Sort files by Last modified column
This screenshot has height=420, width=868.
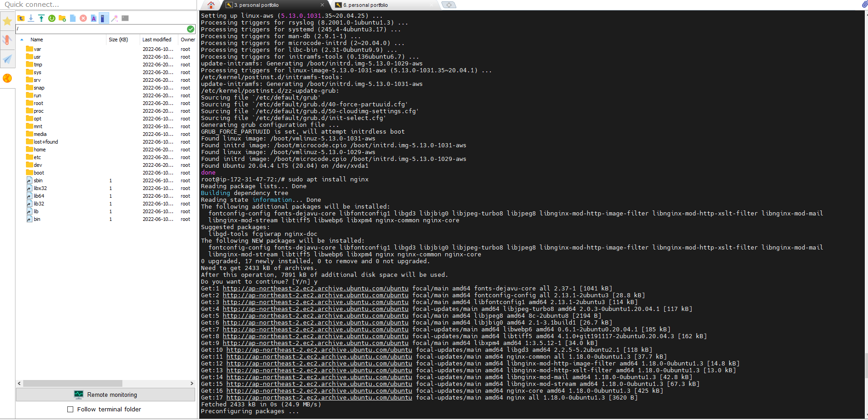[x=156, y=40]
